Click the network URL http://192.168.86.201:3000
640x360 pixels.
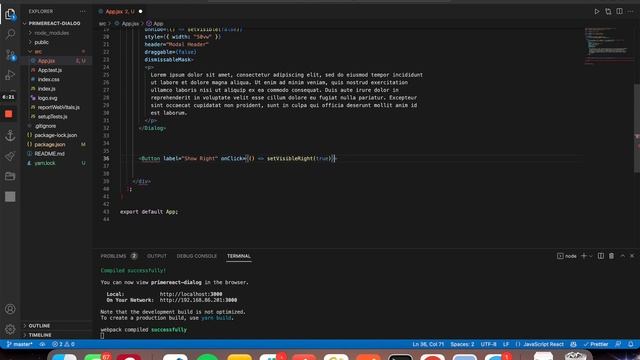coord(198,300)
